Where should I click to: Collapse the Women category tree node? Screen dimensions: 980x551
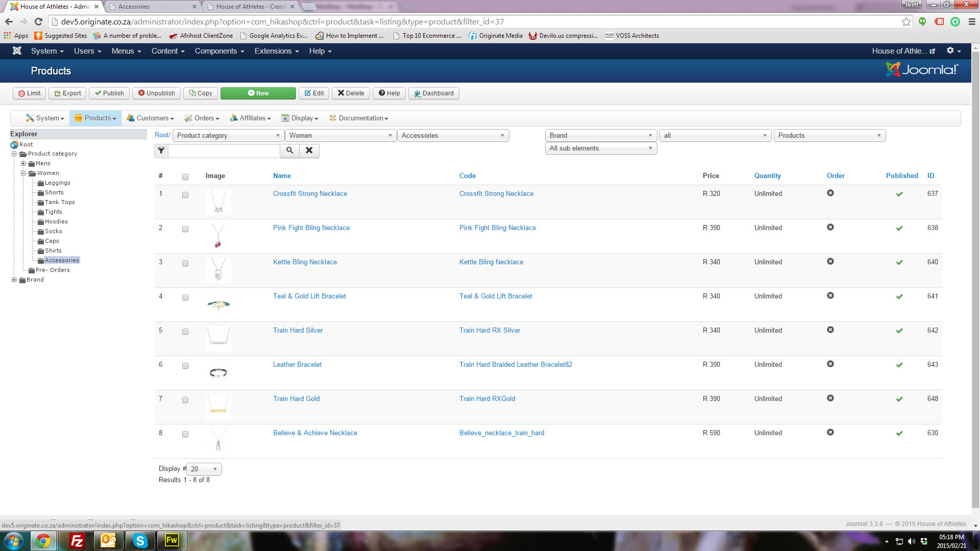click(23, 173)
